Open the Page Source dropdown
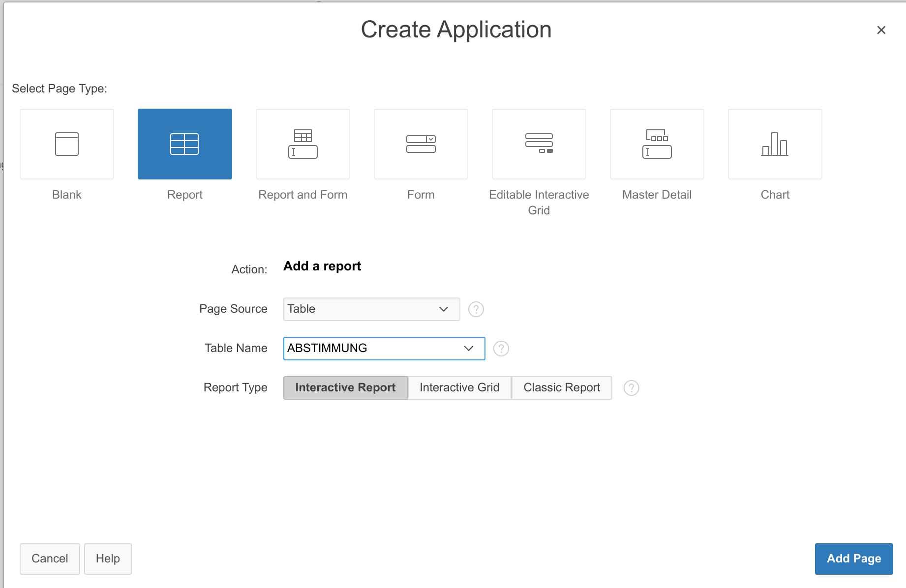The width and height of the screenshot is (906, 588). (372, 309)
